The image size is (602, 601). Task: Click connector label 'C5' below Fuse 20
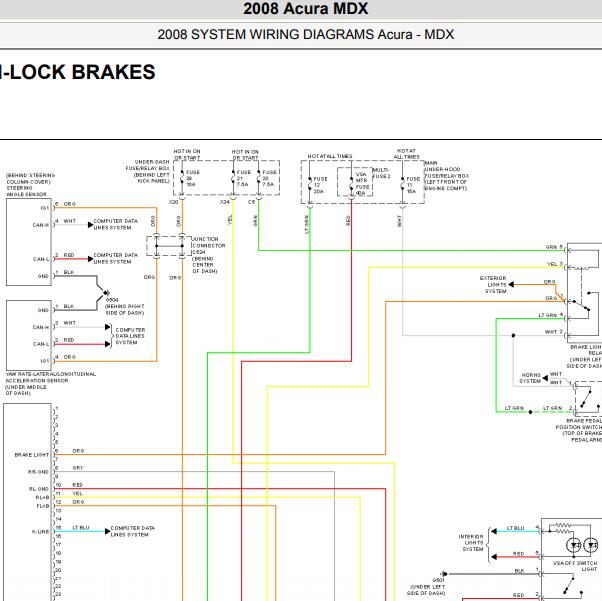(x=251, y=202)
